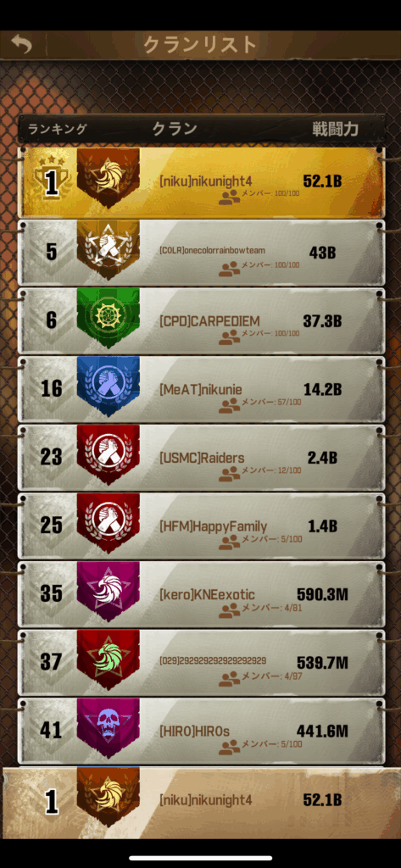
Task: Select the 戦闘力 column header
Action: [x=335, y=129]
